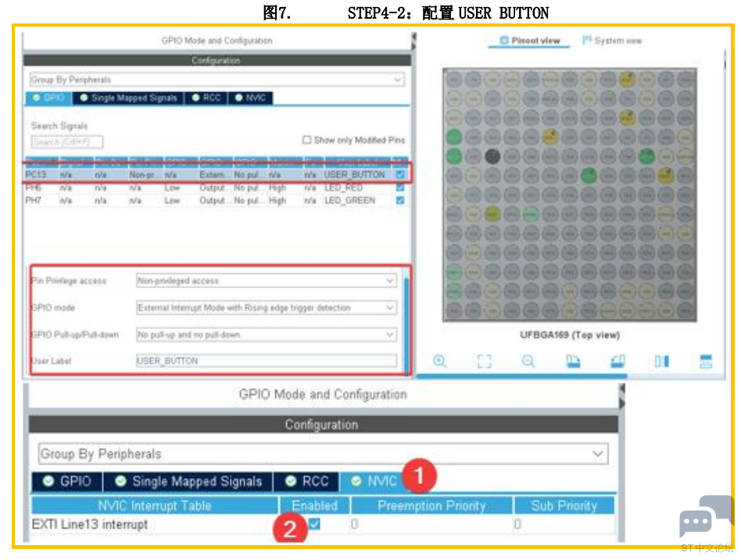The image size is (741, 560).
Task: Flip the pinout horizontally
Action: pos(661,361)
